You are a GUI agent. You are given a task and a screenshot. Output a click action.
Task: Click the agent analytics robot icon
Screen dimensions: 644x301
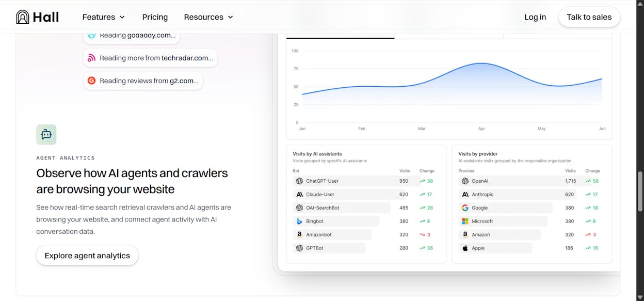click(46, 134)
